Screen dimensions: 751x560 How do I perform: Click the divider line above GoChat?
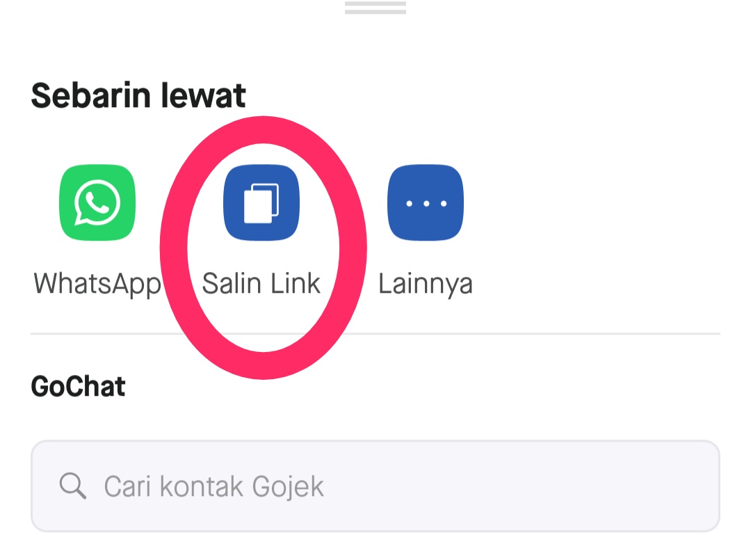click(x=541, y=333)
